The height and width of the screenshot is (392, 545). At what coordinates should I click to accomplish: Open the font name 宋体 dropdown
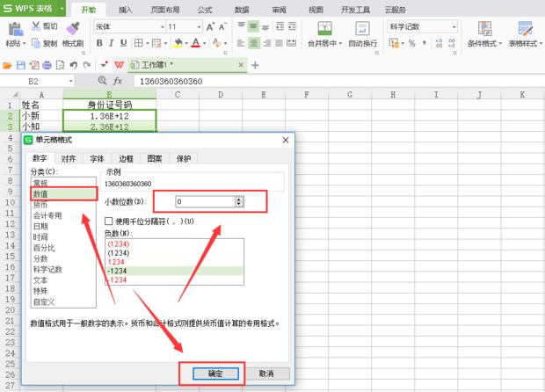click(x=162, y=27)
